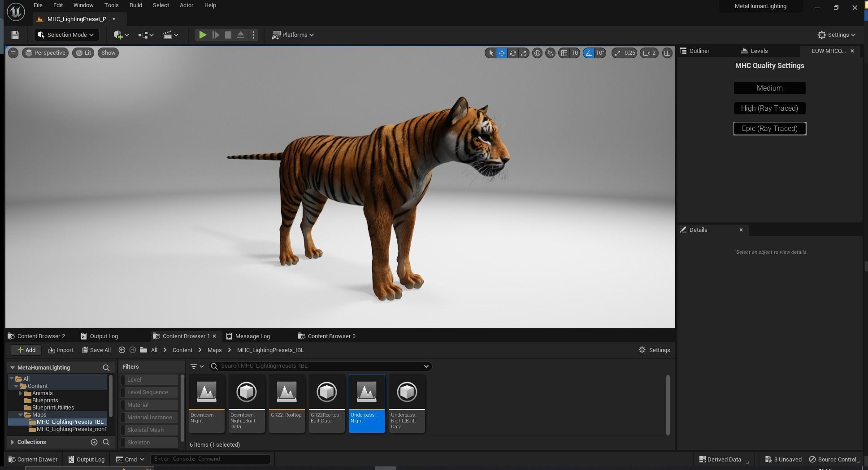Click the Stop simulation button
This screenshot has width=868, height=470.
[x=228, y=35]
